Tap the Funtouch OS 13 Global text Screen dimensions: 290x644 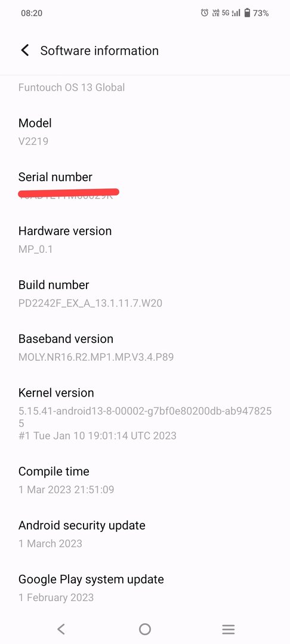click(72, 88)
